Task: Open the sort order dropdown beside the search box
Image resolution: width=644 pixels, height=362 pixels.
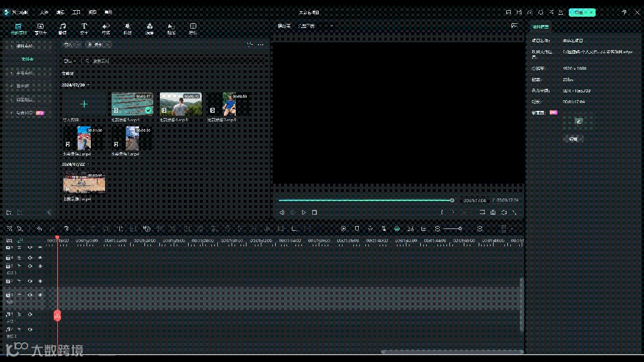Action: [x=70, y=61]
